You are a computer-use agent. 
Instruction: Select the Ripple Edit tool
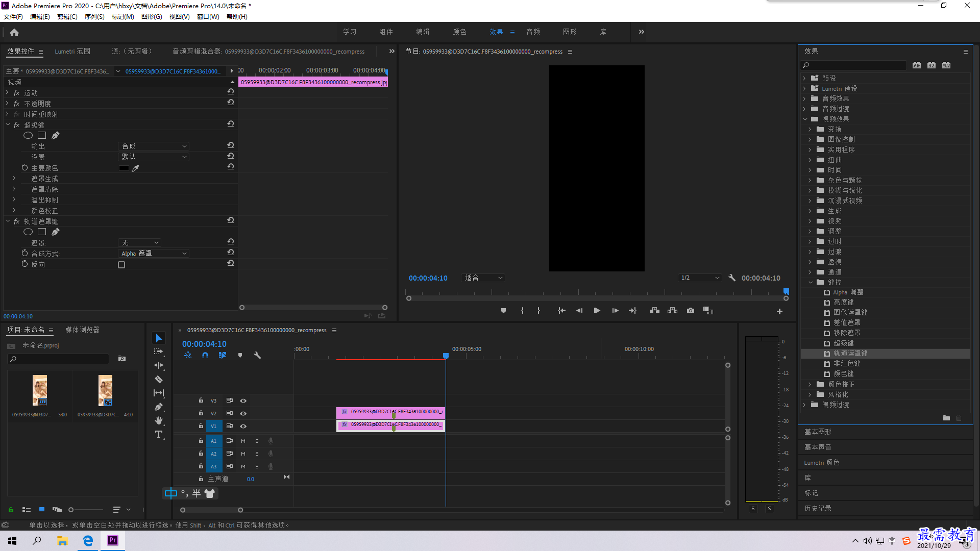(159, 365)
